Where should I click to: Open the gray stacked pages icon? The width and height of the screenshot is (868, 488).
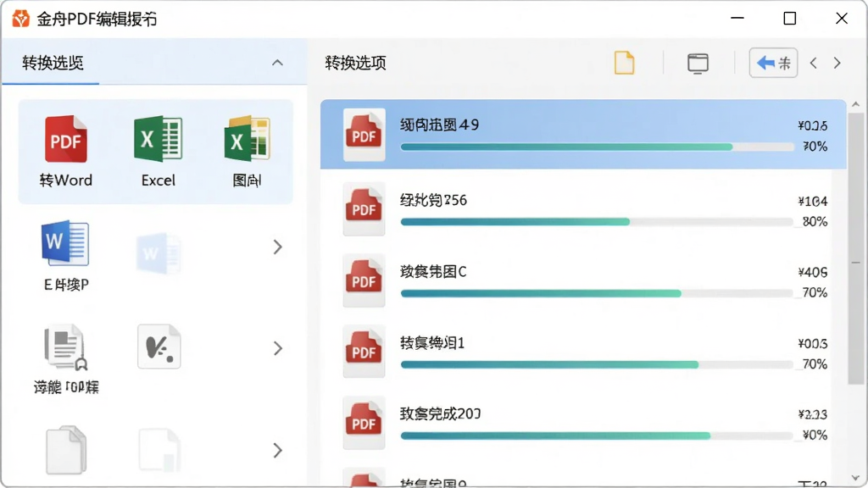[66, 450]
